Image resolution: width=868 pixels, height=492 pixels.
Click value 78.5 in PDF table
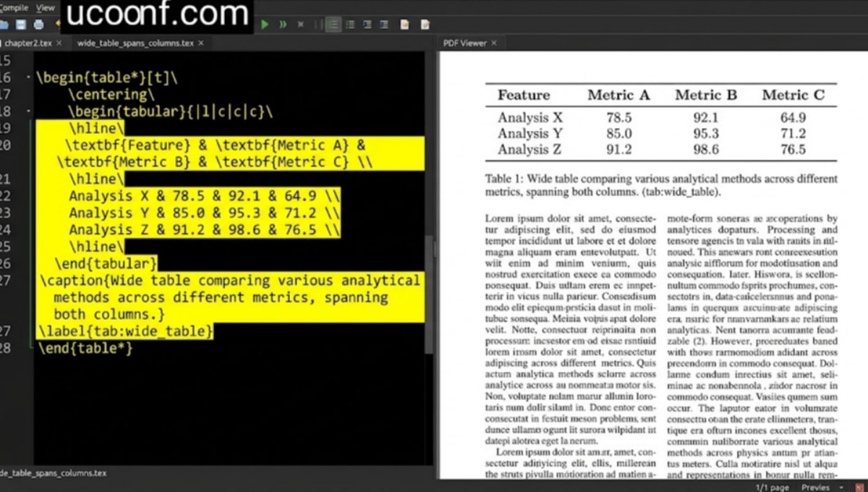(619, 118)
